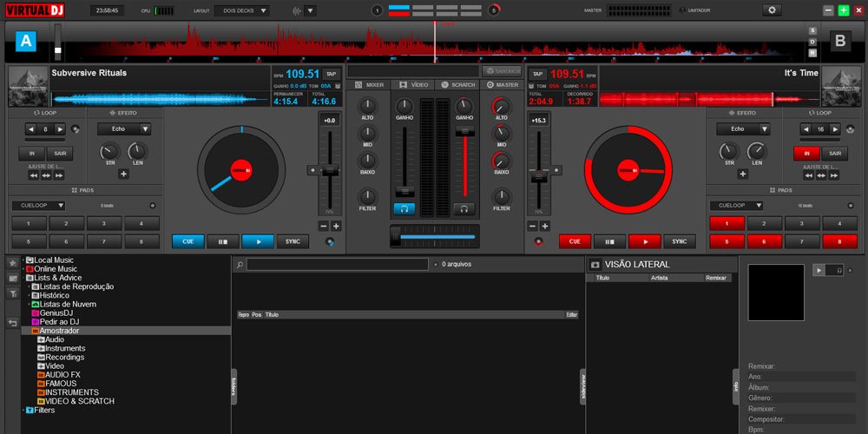Toggle deck A headphone cue button
868x434 pixels.
pos(404,208)
